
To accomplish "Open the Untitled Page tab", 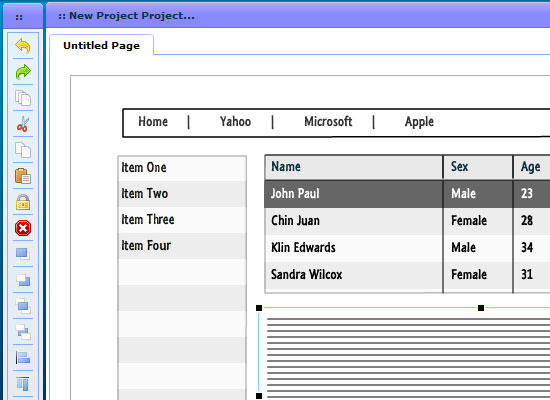I will 101,45.
